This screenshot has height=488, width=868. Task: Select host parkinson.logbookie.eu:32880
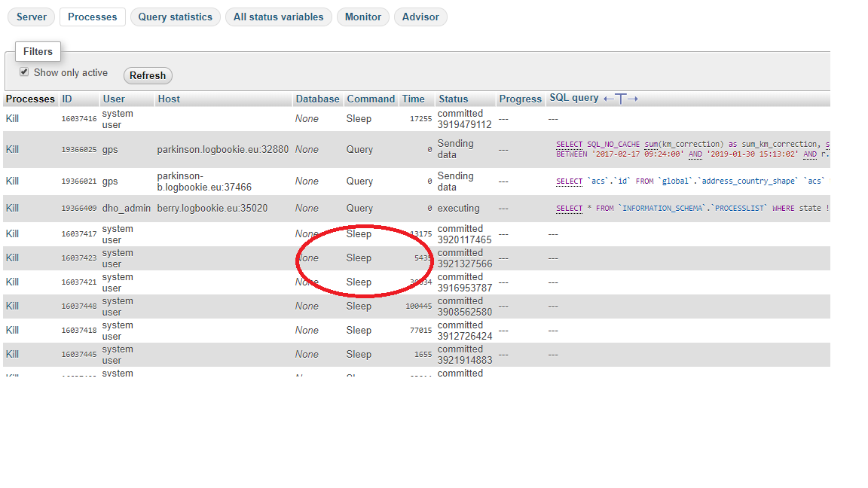(222, 149)
